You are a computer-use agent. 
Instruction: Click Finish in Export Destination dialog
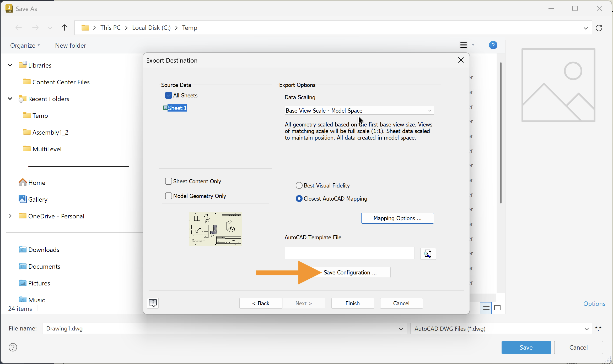click(352, 303)
